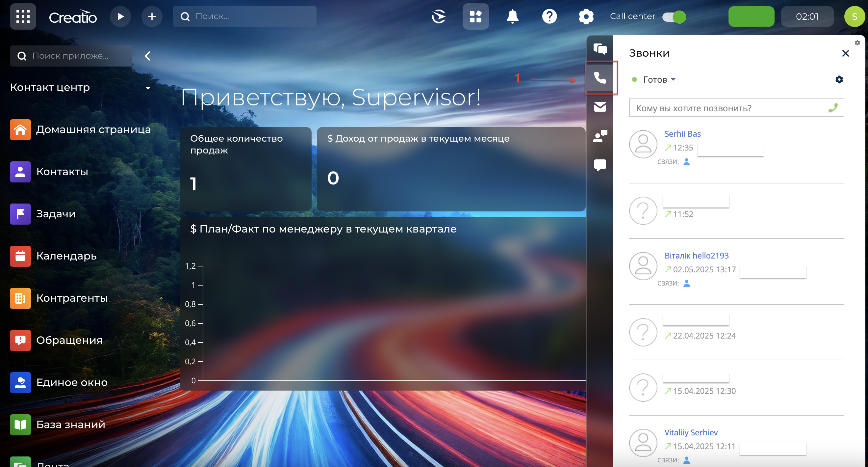The width and height of the screenshot is (868, 467).
Task: Open the Готов status dropdown
Action: 654,80
